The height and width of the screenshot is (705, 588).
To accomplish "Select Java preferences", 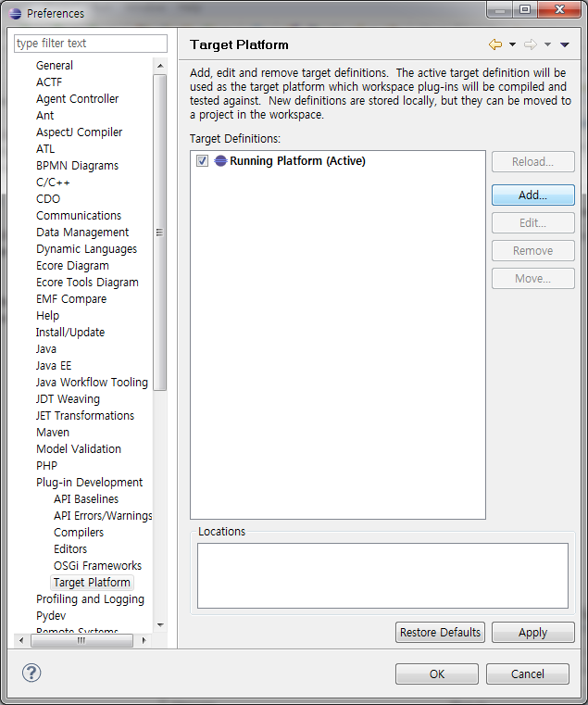I will (x=46, y=349).
